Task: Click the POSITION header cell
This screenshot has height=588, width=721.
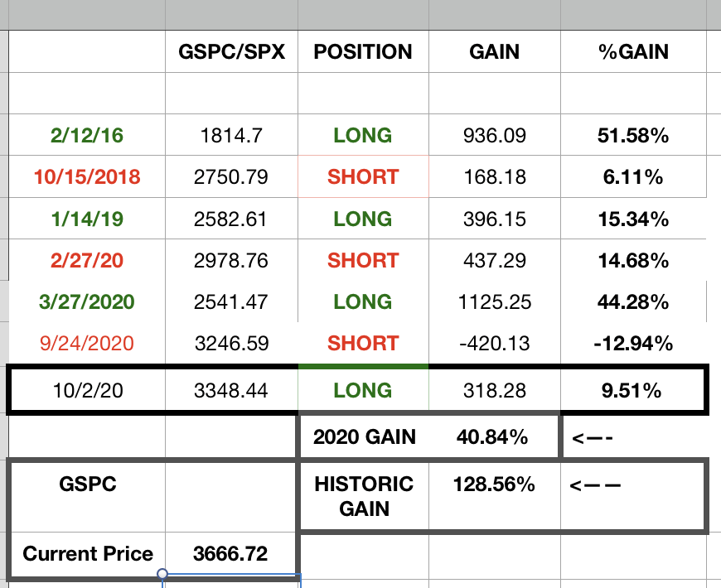Action: (362, 51)
